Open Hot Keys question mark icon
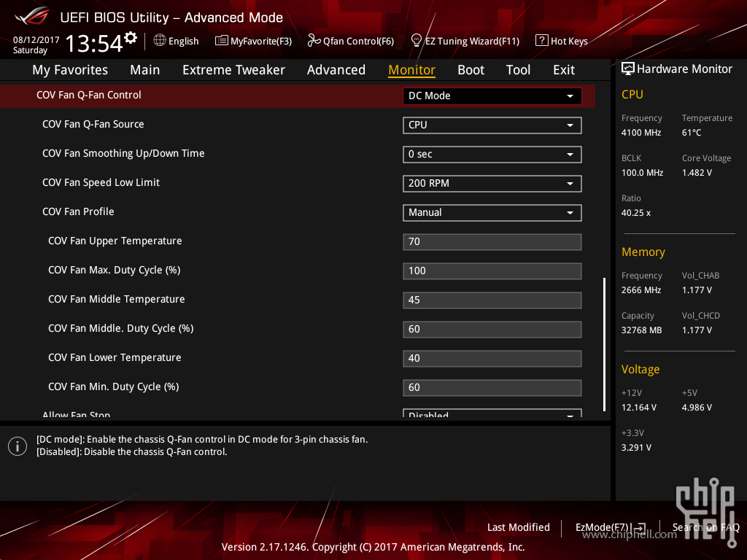Screen dimensions: 747x560 coord(542,41)
